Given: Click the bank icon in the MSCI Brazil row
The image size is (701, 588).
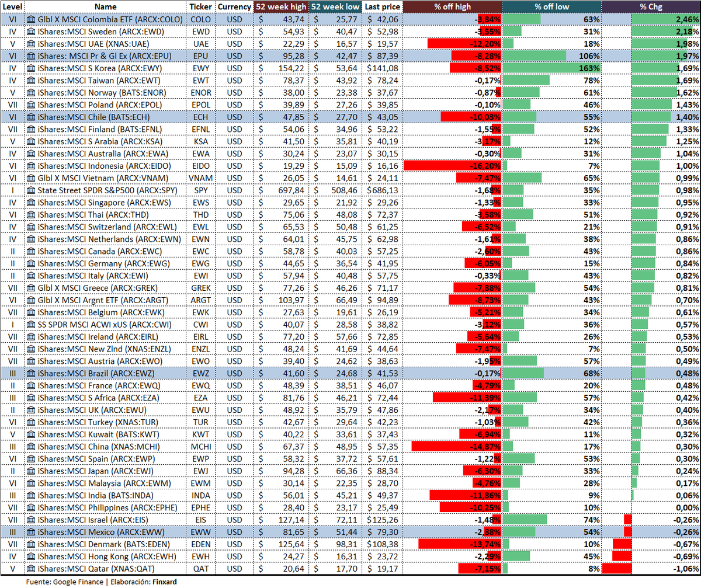Looking at the screenshot, I should click(x=31, y=374).
